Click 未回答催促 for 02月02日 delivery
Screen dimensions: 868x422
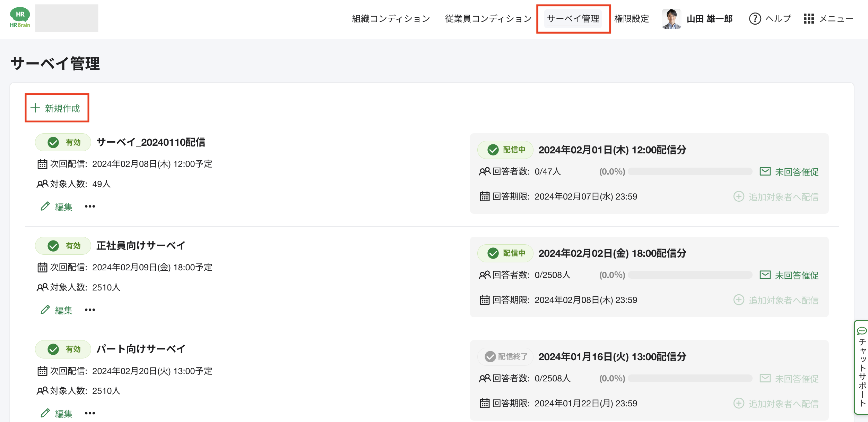tap(797, 275)
